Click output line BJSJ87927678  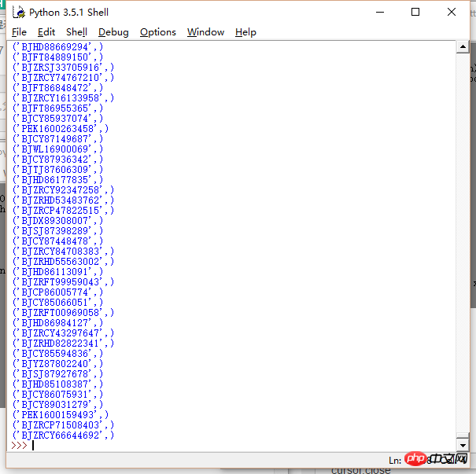coord(57,374)
